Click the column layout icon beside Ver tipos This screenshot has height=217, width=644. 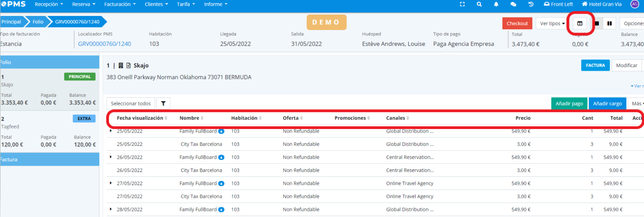click(x=580, y=23)
